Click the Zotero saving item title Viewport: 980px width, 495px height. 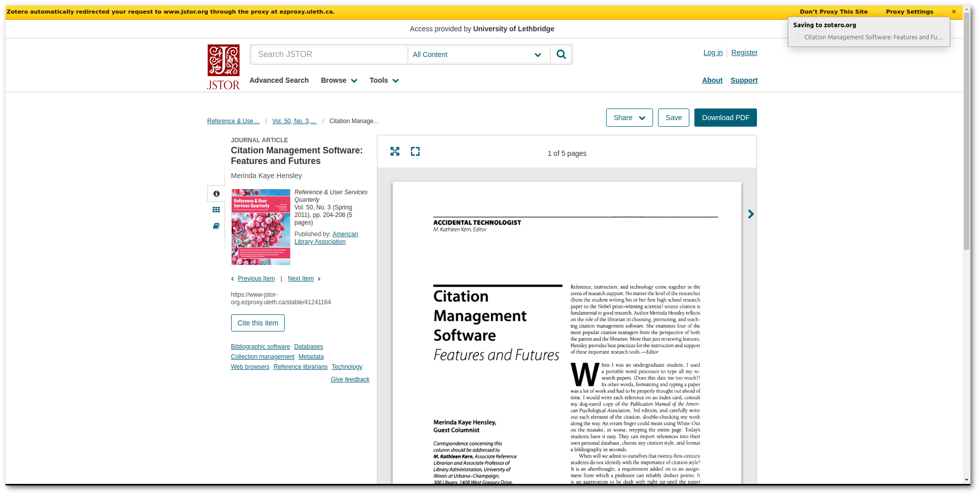click(x=873, y=37)
